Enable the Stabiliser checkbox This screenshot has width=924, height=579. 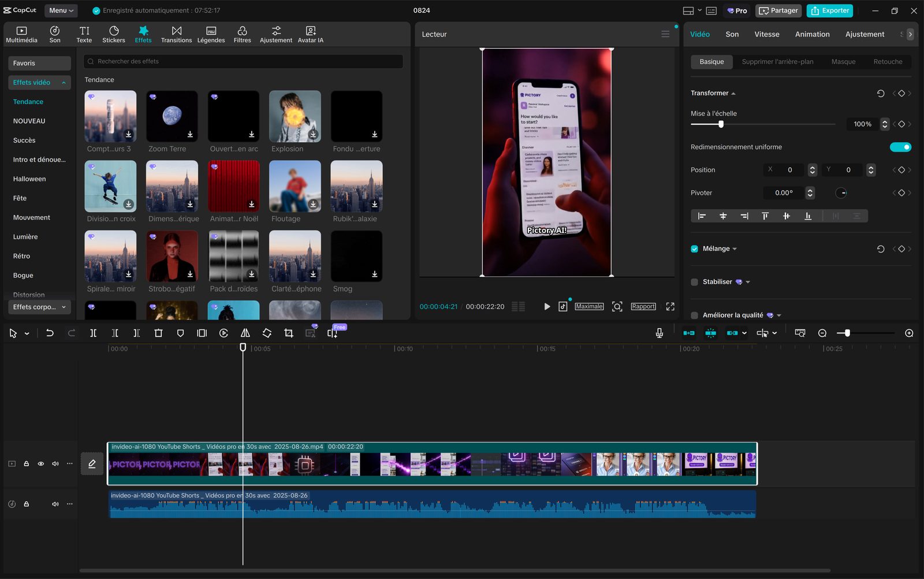694,281
